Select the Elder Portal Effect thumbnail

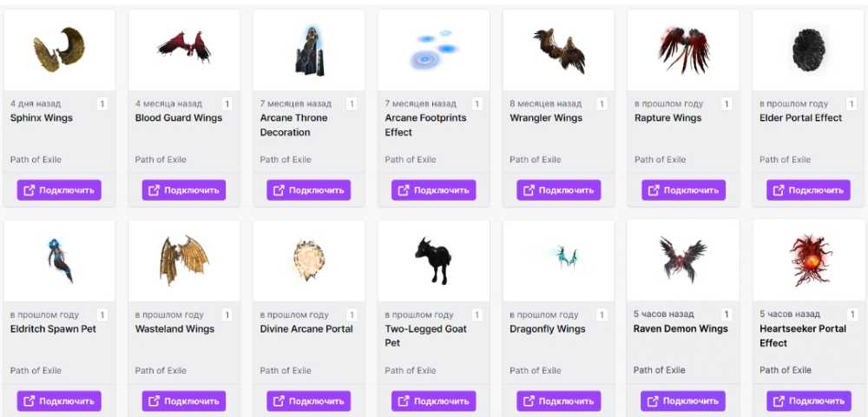pyautogui.click(x=808, y=50)
